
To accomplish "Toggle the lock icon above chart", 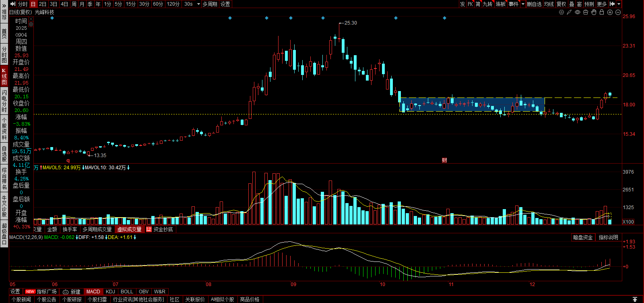I will (602, 12).
